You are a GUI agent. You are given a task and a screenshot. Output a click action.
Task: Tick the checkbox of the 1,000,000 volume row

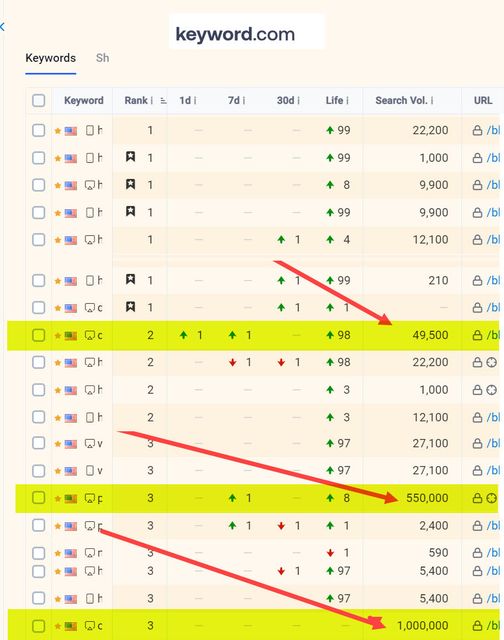(38, 625)
